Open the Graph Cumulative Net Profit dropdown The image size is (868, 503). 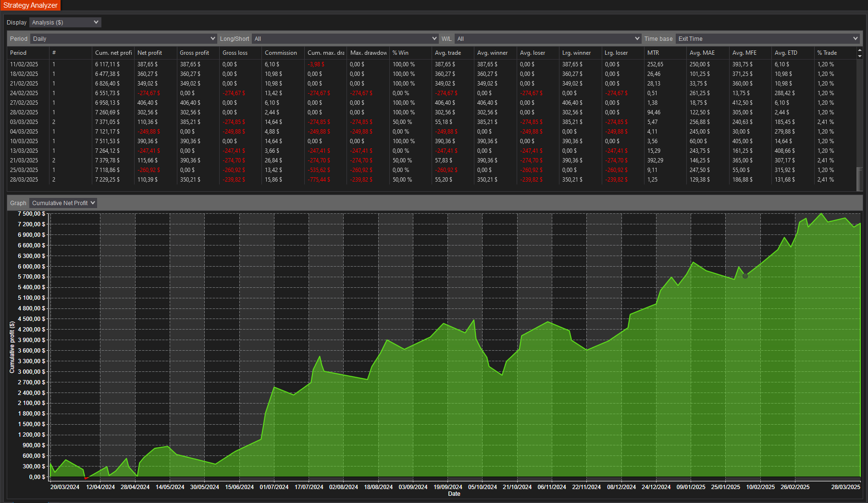click(x=63, y=203)
